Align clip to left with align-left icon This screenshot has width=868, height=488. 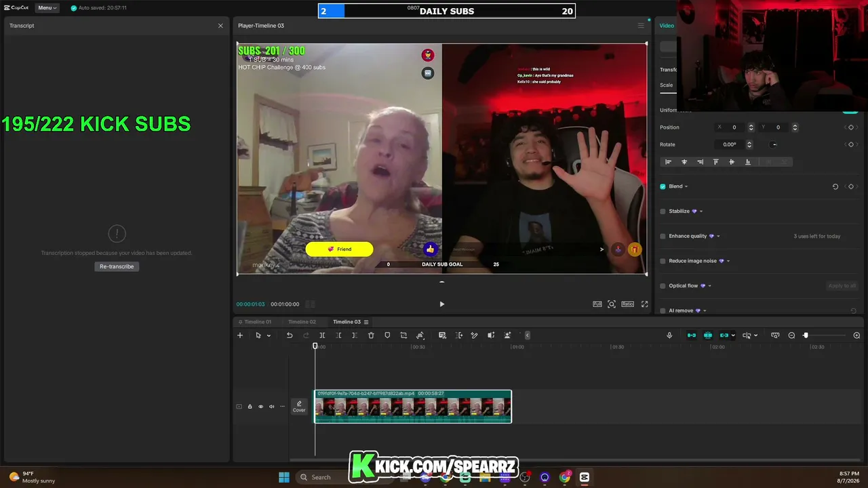668,162
